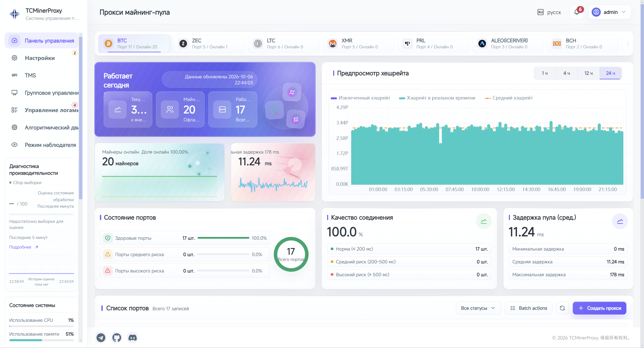Open Настройки in sidebar
This screenshot has width=644, height=348.
[42, 58]
